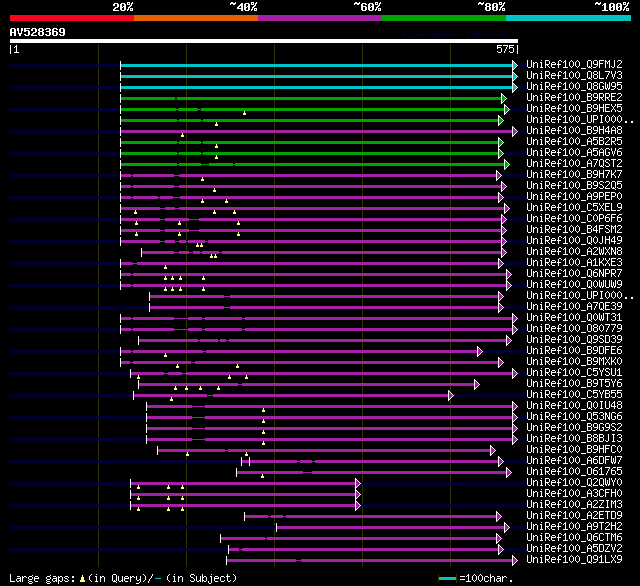Click the UniRef100_C5YSU1 label
Image resolution: width=640 pixels, height=586 pixels.
point(574,372)
